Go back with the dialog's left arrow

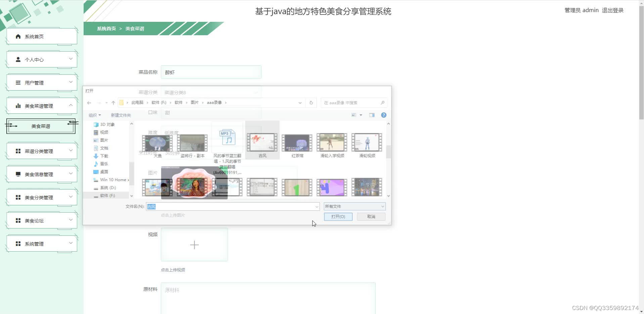(89, 103)
